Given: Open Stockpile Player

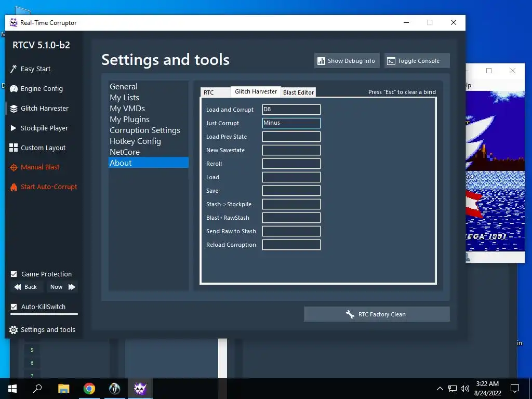Looking at the screenshot, I should pyautogui.click(x=39, y=128).
